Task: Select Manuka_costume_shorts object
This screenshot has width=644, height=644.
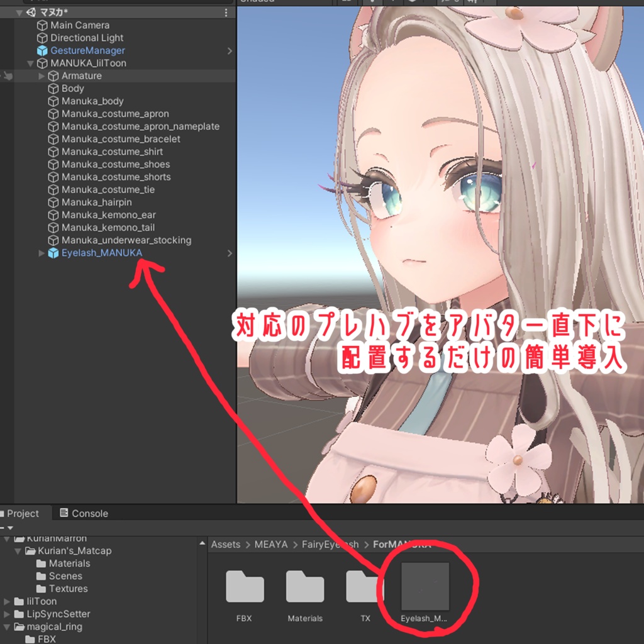Action: (116, 177)
